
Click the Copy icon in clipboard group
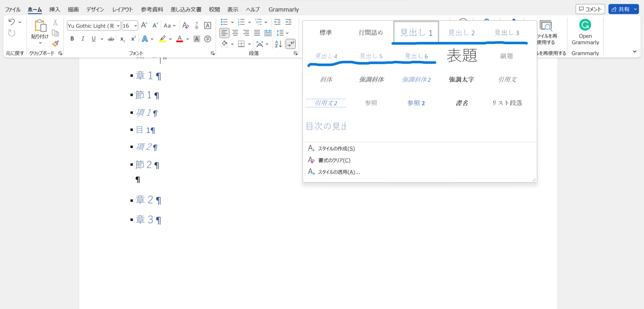pos(55,33)
